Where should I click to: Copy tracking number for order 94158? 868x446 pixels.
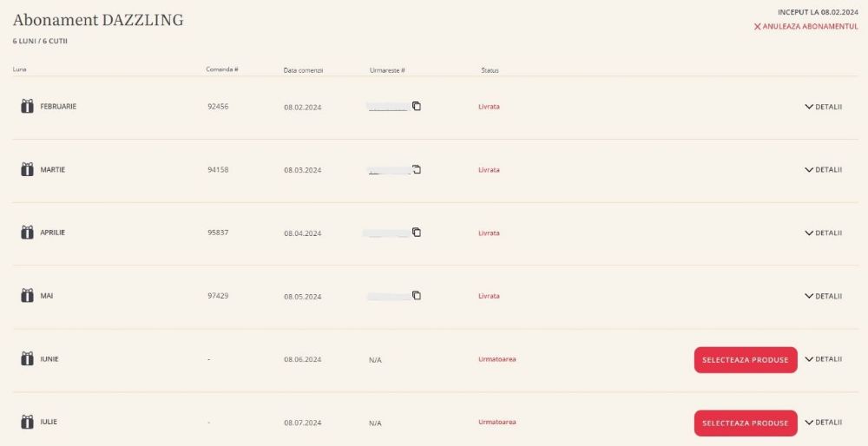click(x=417, y=169)
